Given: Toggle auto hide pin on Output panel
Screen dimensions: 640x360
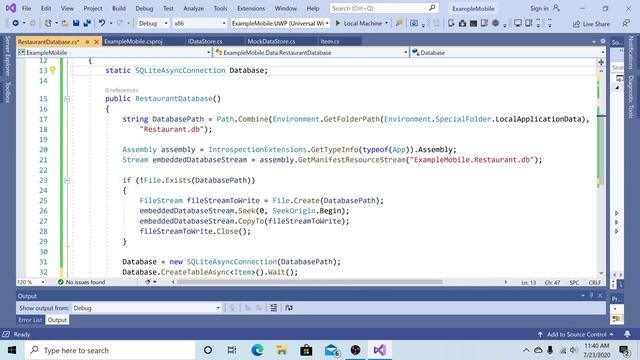Looking at the screenshot, I should [591, 296].
